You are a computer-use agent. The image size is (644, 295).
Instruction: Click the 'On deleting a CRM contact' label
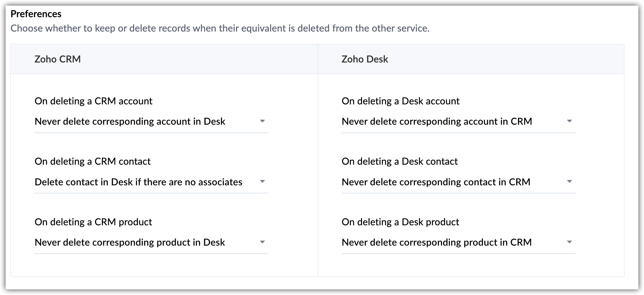(x=93, y=162)
